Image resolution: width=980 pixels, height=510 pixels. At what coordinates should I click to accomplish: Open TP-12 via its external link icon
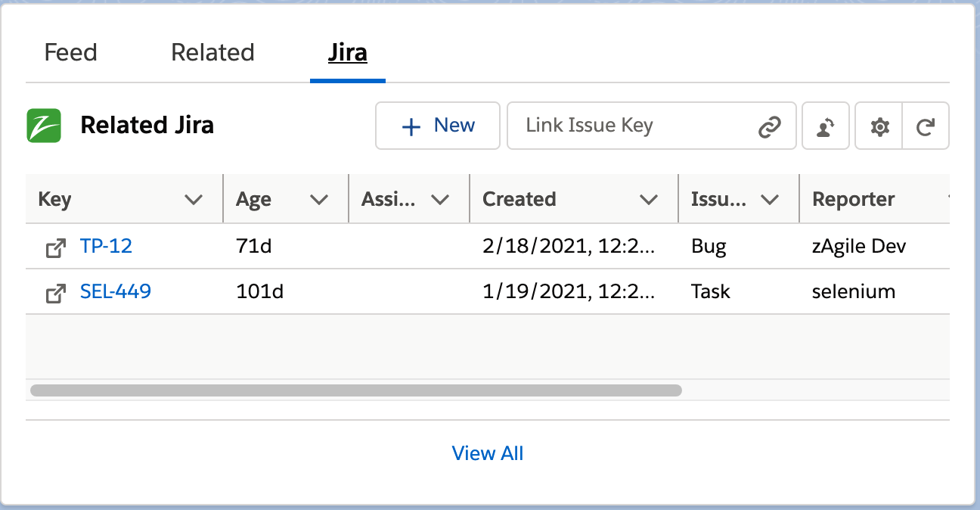pos(54,246)
